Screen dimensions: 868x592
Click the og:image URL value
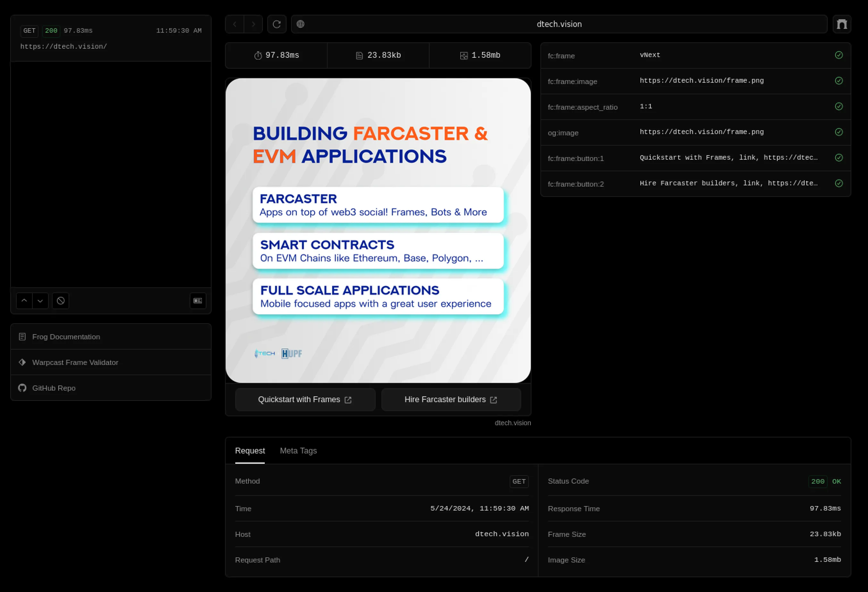pos(701,132)
